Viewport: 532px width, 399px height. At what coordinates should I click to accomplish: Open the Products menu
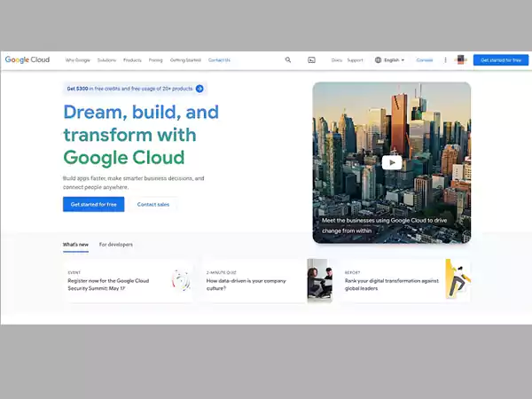132,60
